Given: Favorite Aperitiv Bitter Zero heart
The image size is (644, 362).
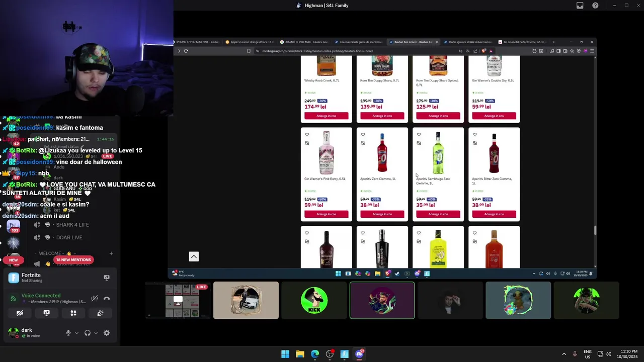Looking at the screenshot, I should coord(474,135).
